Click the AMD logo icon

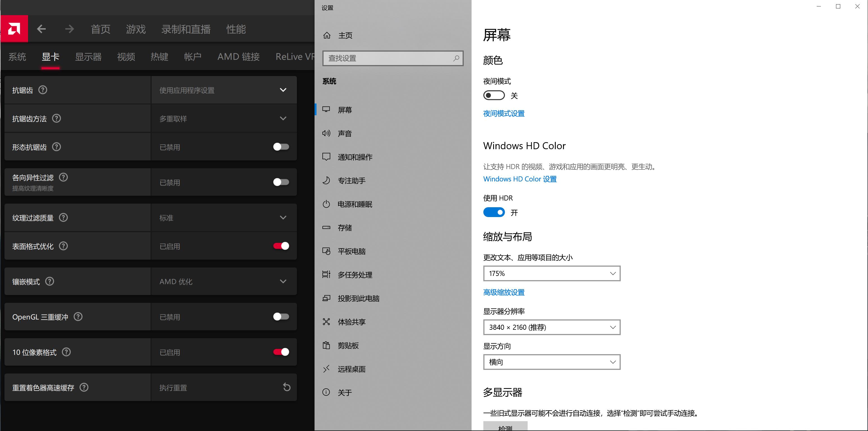[14, 29]
